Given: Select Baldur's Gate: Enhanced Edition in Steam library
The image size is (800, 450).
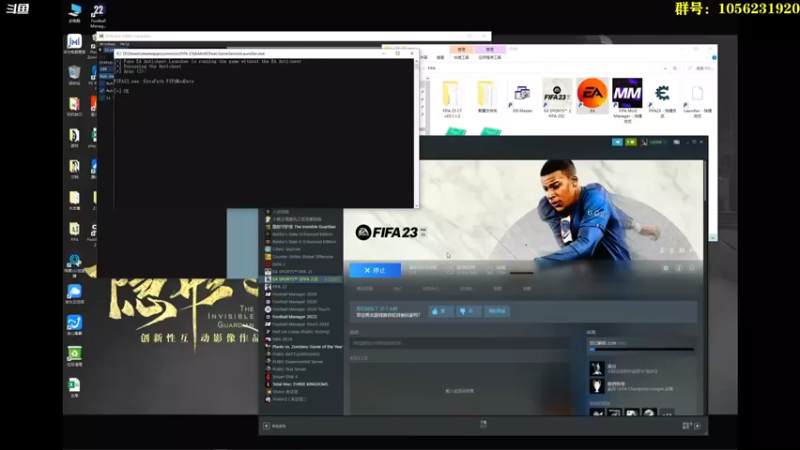Looking at the screenshot, I should [x=302, y=234].
